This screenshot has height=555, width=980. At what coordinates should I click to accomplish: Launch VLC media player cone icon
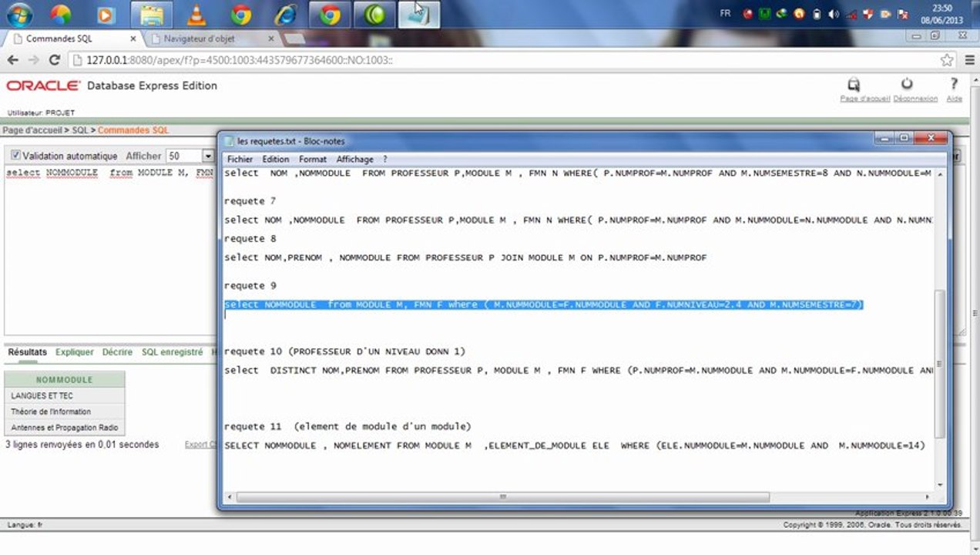196,14
